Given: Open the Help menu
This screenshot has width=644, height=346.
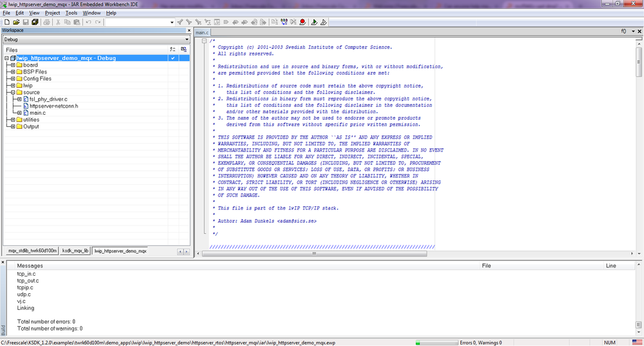Looking at the screenshot, I should coord(111,13).
